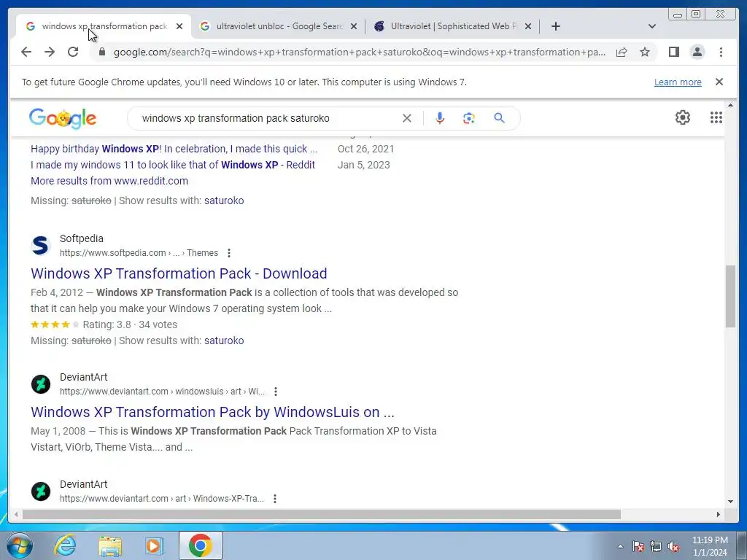The width and height of the screenshot is (747, 560).
Task: Submit search with magnifier icon
Action: [499, 117]
